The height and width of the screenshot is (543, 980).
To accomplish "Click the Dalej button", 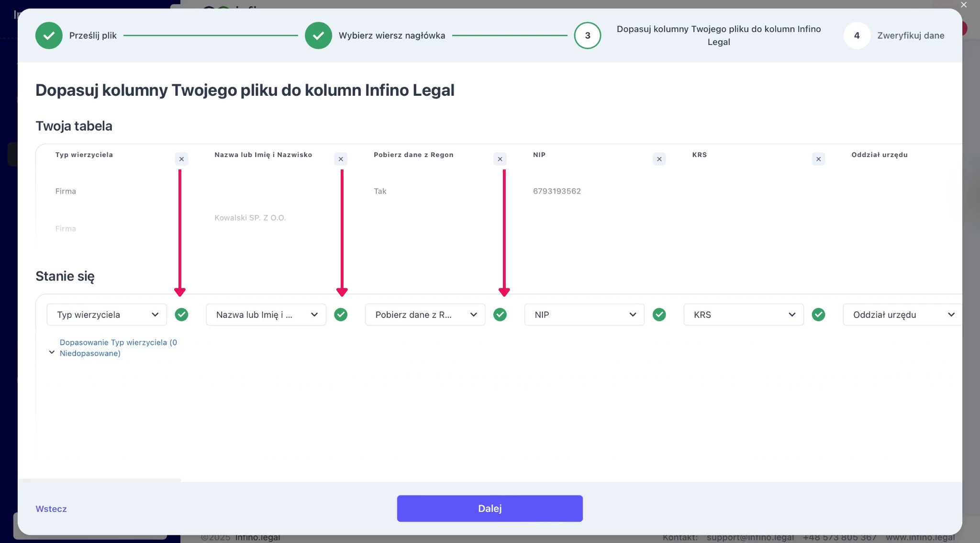I will [490, 509].
